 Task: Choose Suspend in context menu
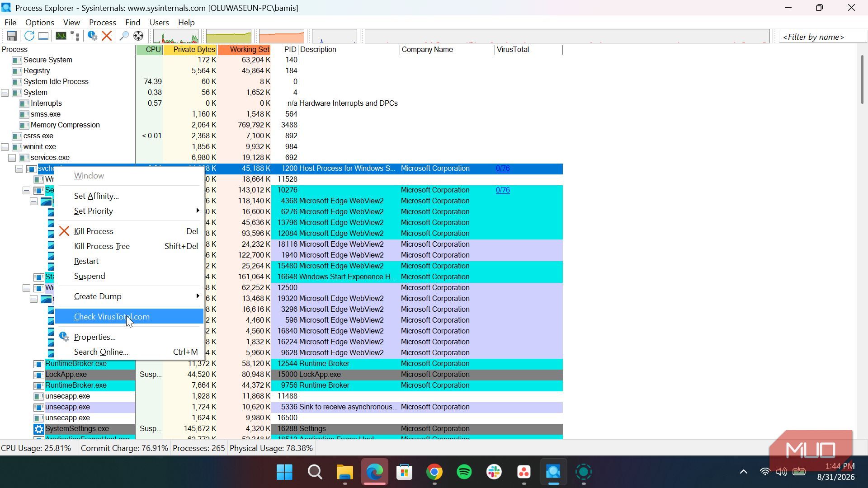129,276
